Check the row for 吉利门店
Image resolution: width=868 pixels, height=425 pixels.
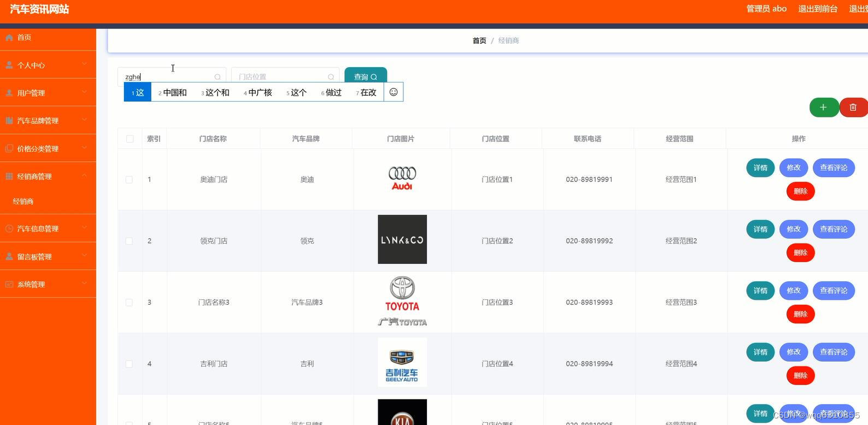pyautogui.click(x=129, y=364)
